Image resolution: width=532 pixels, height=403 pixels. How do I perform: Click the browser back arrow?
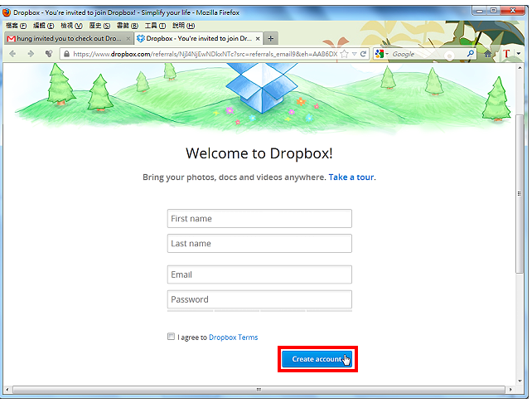(x=12, y=54)
